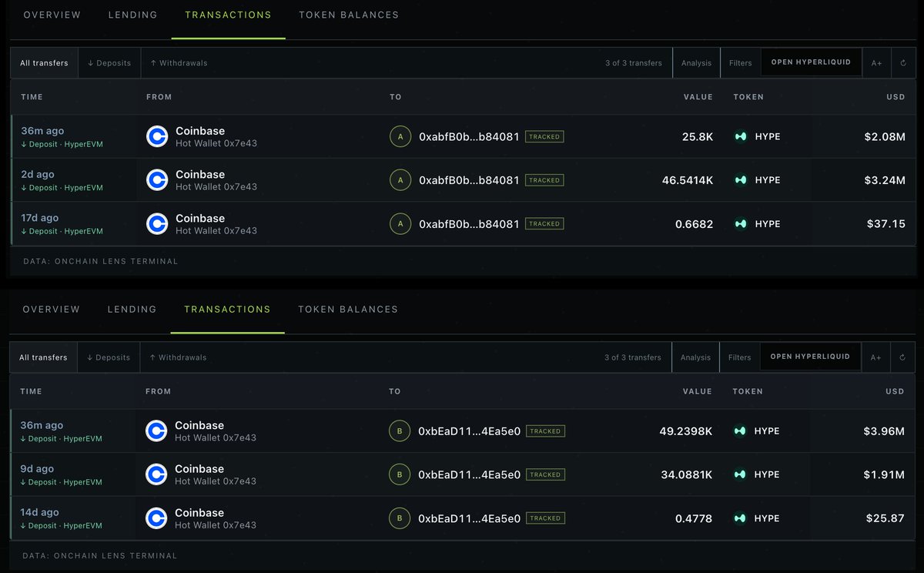Open address 0xbEaD11...4Ea5e0 in the 34.0881K row
Viewport: 924px width, 573px height.
469,474
